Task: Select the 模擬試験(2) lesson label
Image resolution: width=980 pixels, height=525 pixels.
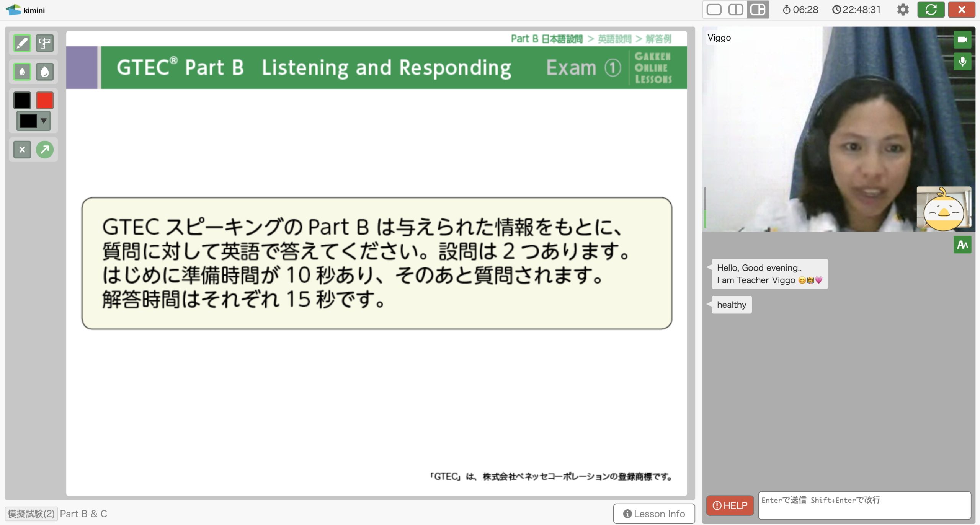Action: 31,514
